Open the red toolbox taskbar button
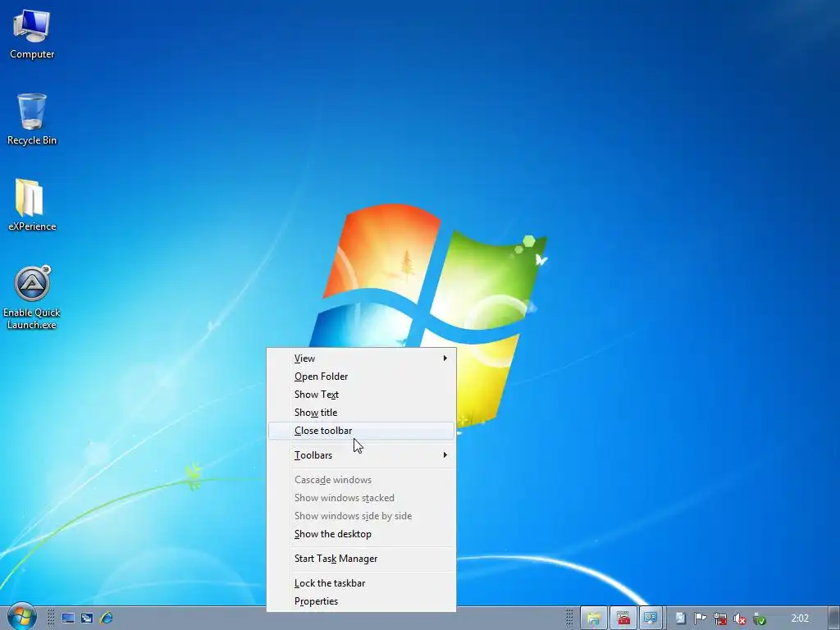840x630 pixels. point(623,619)
